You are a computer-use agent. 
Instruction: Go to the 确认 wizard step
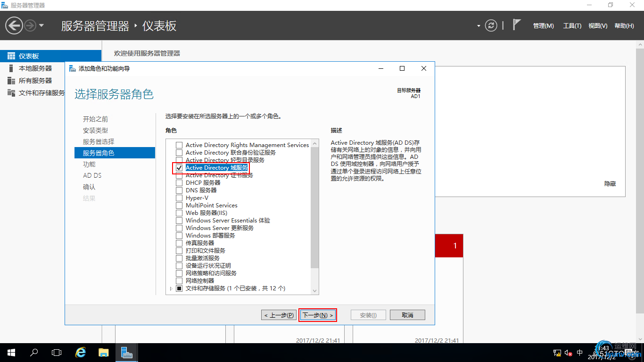89,187
